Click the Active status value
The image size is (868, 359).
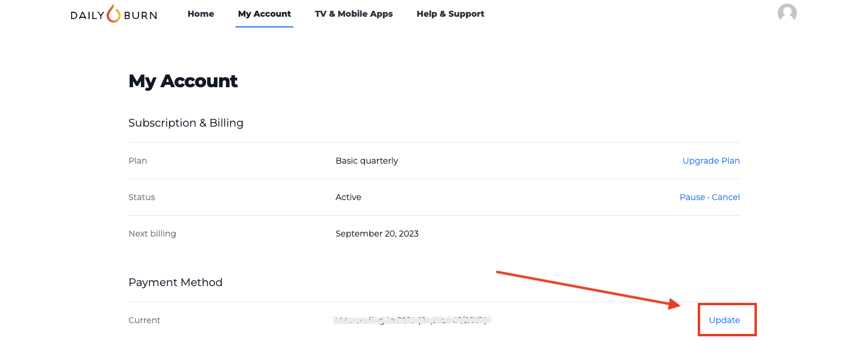[x=348, y=197]
